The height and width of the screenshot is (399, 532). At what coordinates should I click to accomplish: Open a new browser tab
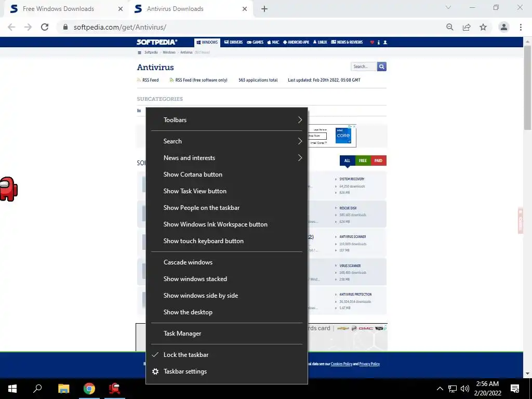pyautogui.click(x=264, y=9)
